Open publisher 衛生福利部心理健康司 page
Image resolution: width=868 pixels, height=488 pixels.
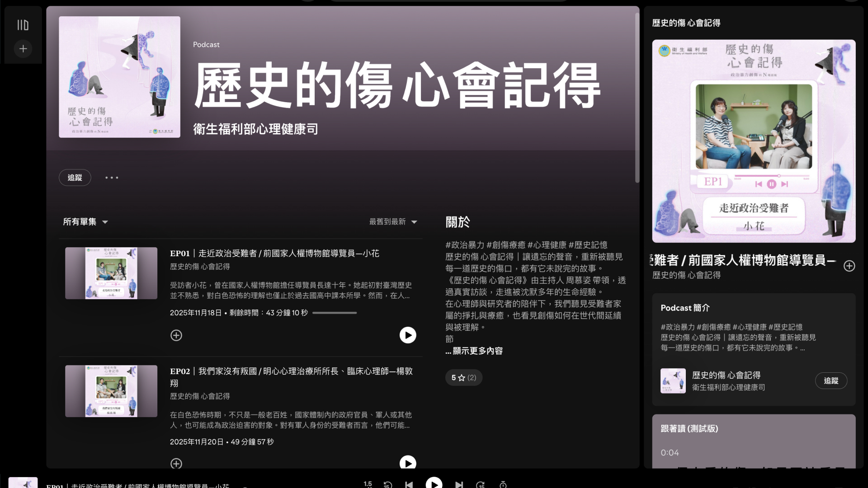pos(255,129)
